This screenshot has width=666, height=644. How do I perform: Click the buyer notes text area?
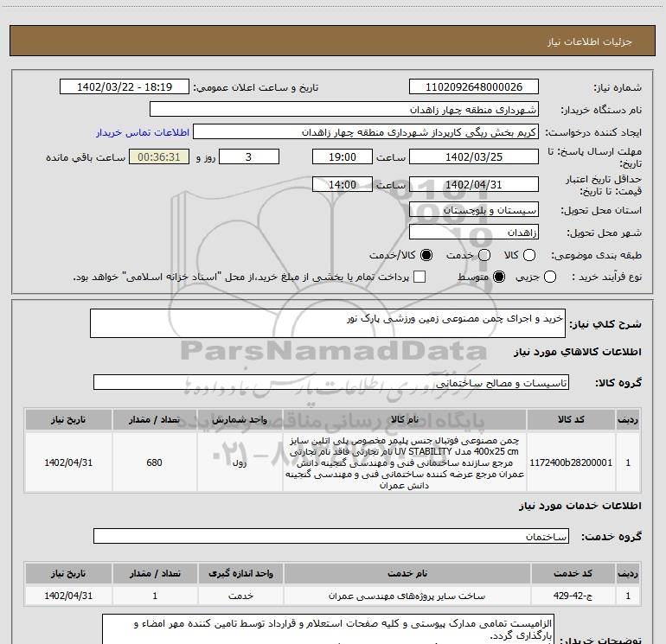click(x=329, y=629)
